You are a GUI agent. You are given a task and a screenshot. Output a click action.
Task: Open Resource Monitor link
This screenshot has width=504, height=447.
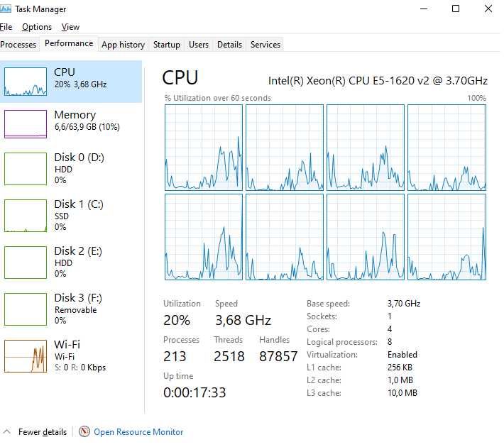(x=138, y=432)
